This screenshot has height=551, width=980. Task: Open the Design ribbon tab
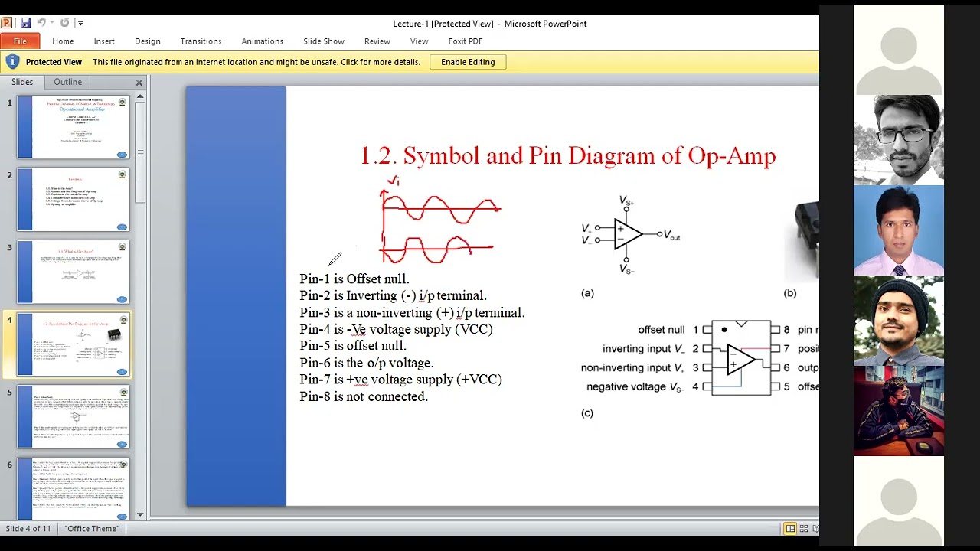tap(148, 41)
